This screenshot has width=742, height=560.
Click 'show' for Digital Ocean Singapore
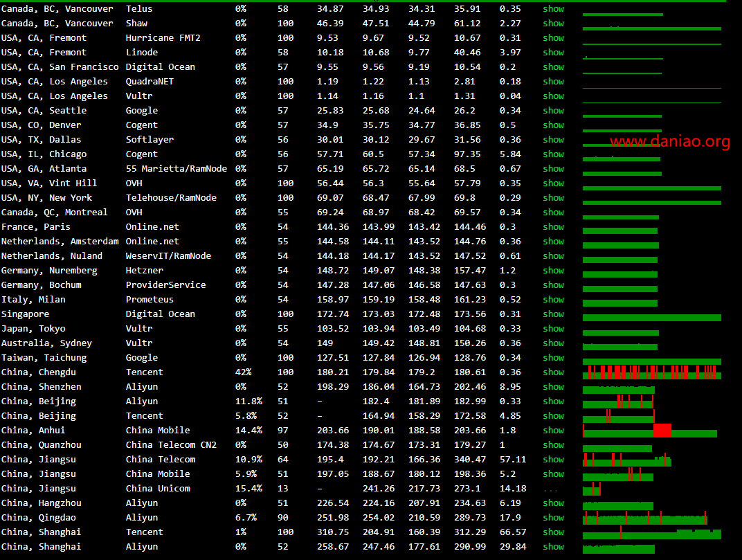pos(553,314)
